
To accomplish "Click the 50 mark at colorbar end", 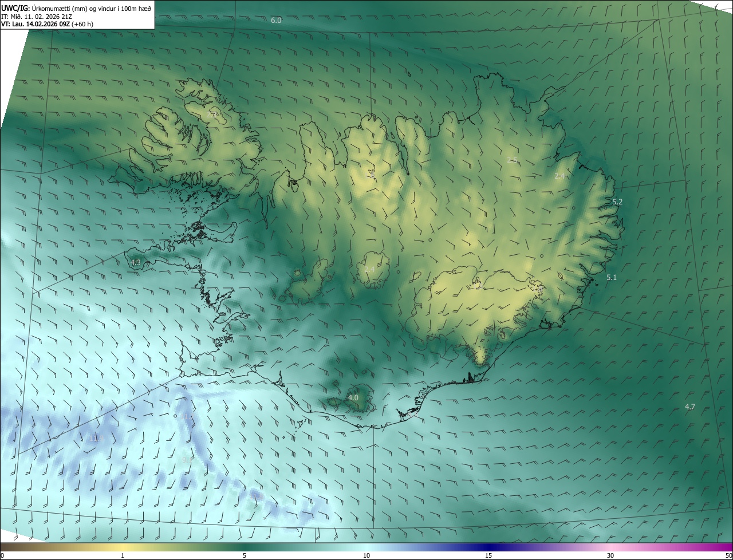I will pyautogui.click(x=728, y=555).
